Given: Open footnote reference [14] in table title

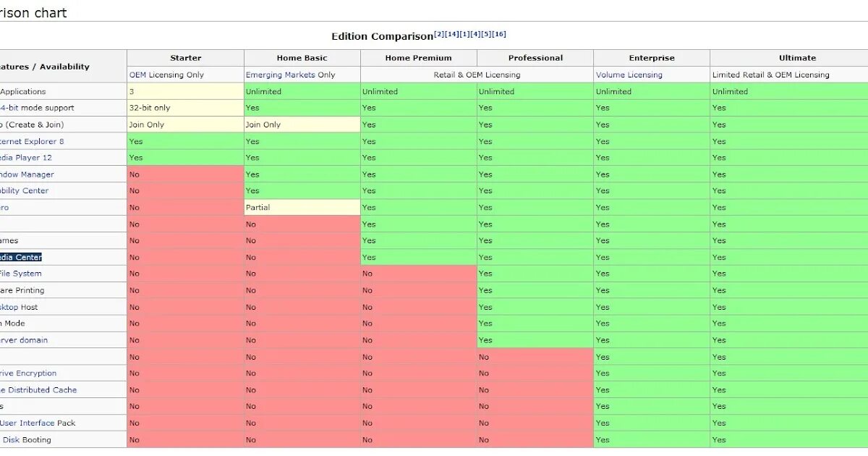Looking at the screenshot, I should [452, 34].
